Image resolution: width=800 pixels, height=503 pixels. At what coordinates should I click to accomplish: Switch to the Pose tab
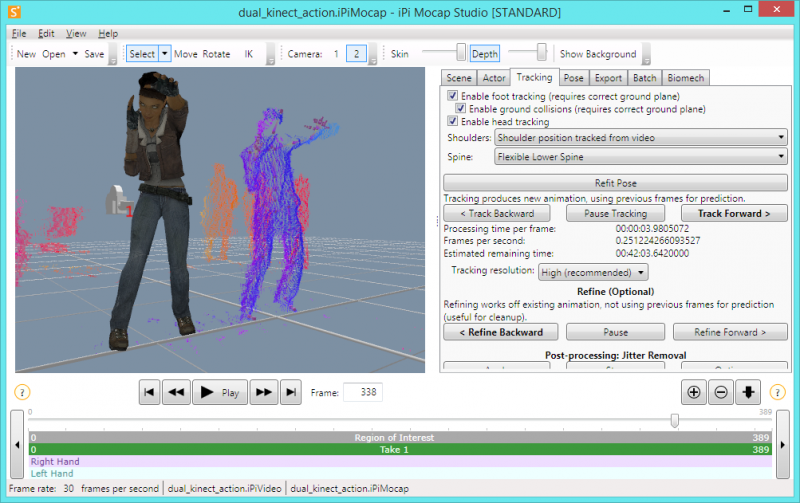coord(573,78)
